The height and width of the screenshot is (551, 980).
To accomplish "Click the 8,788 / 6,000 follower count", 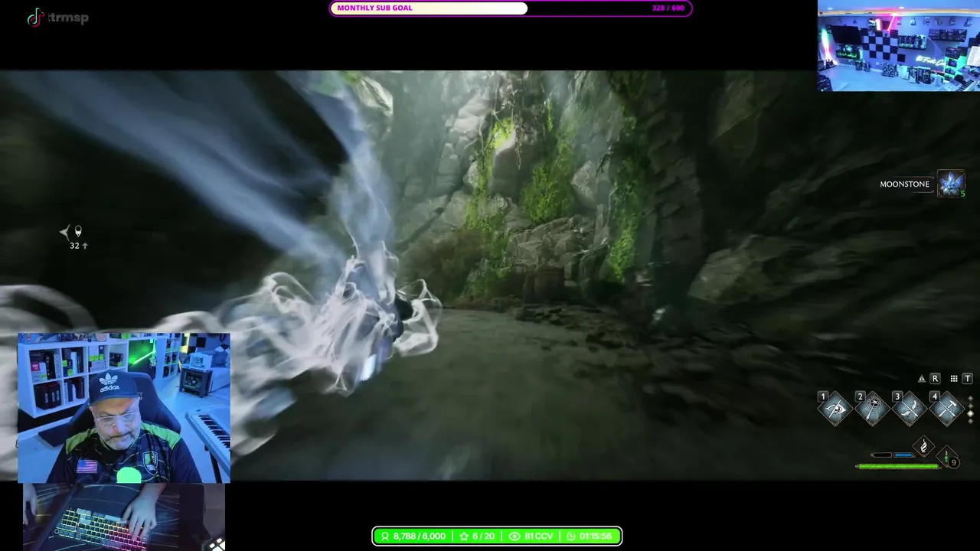I will (x=419, y=536).
